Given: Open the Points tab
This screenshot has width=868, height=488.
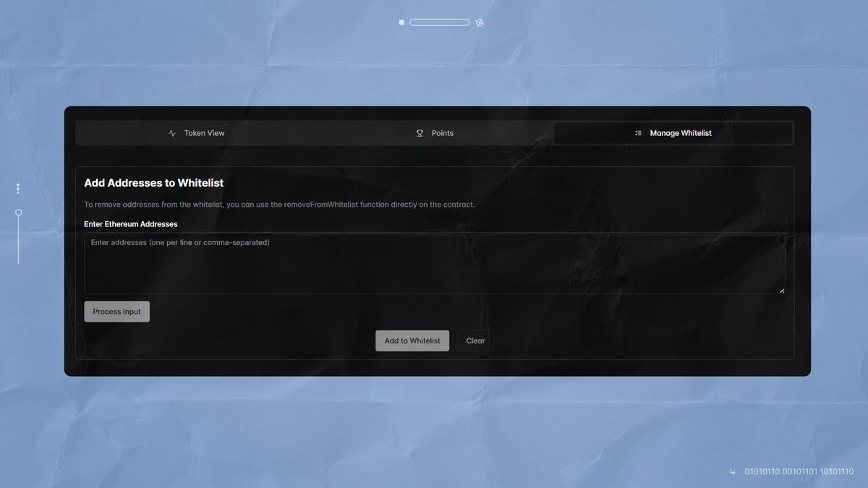Looking at the screenshot, I should point(435,133).
